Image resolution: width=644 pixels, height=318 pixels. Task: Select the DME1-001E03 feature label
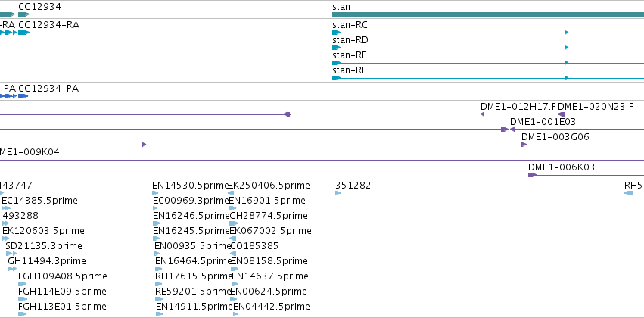coord(543,122)
